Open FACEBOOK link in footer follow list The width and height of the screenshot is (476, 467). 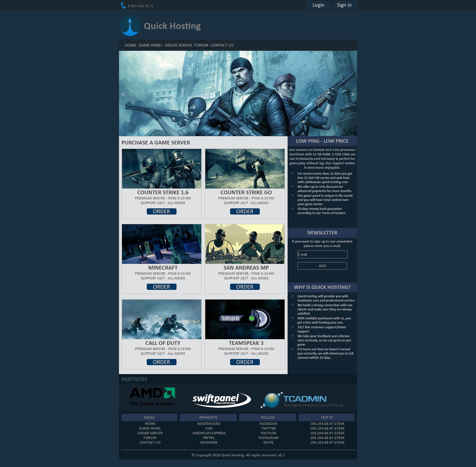click(268, 424)
